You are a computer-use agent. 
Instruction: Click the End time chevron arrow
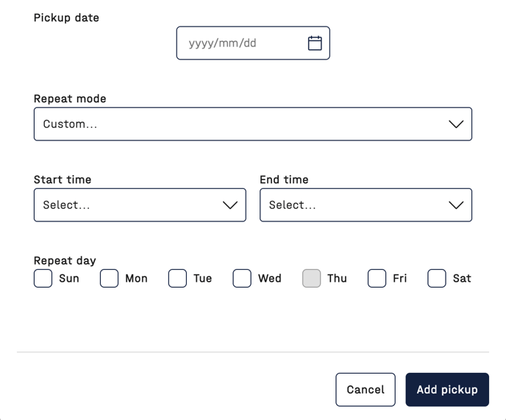(456, 205)
